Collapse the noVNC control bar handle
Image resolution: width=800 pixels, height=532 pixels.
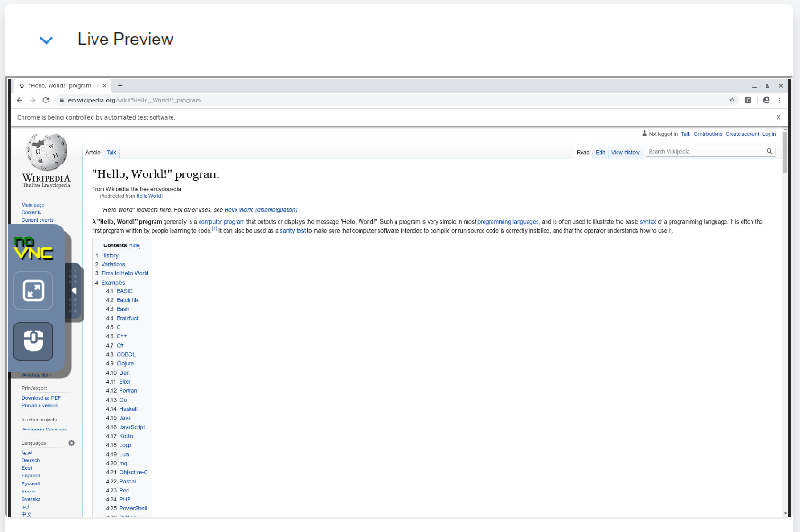[x=75, y=290]
